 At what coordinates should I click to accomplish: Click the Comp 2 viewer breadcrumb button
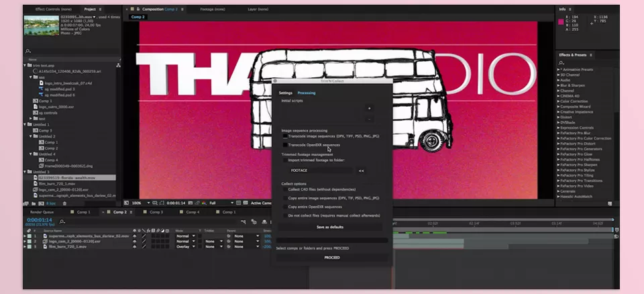pyautogui.click(x=138, y=17)
